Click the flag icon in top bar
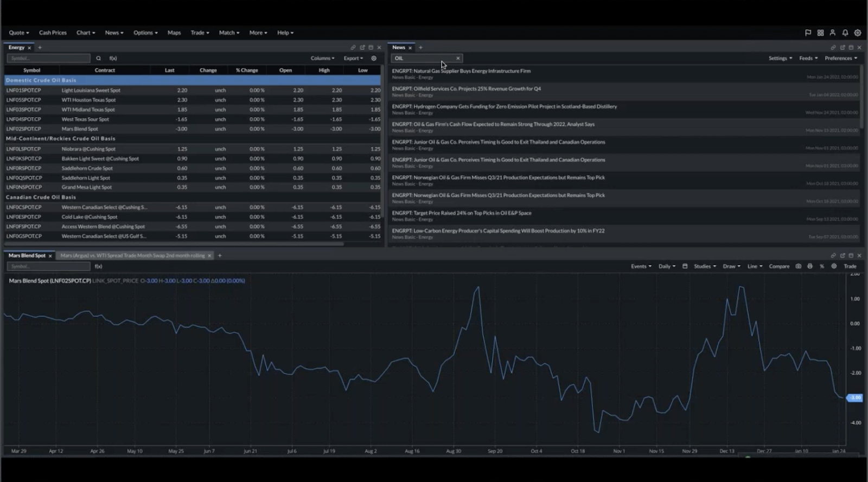 (808, 33)
